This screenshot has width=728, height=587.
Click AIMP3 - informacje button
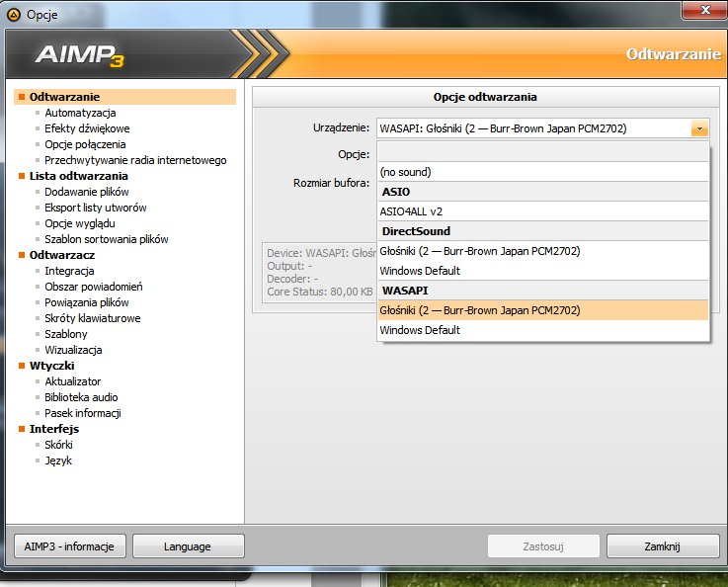click(x=69, y=546)
